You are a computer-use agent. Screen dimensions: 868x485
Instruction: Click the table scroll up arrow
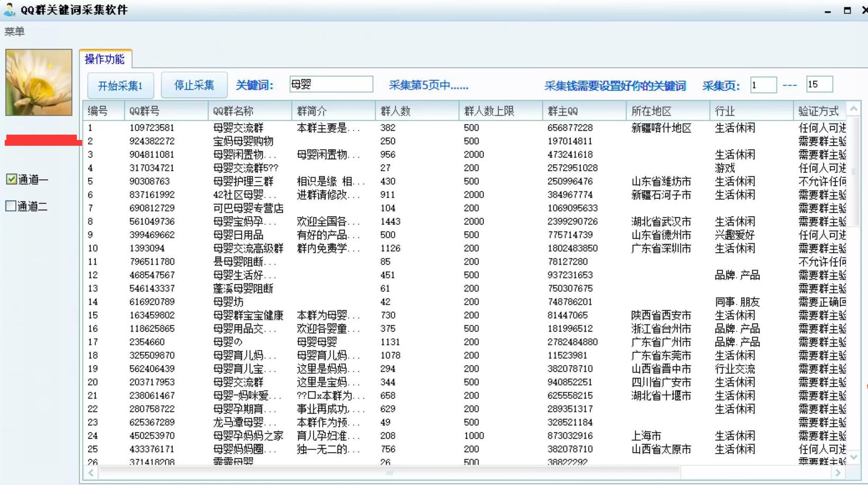853,109
